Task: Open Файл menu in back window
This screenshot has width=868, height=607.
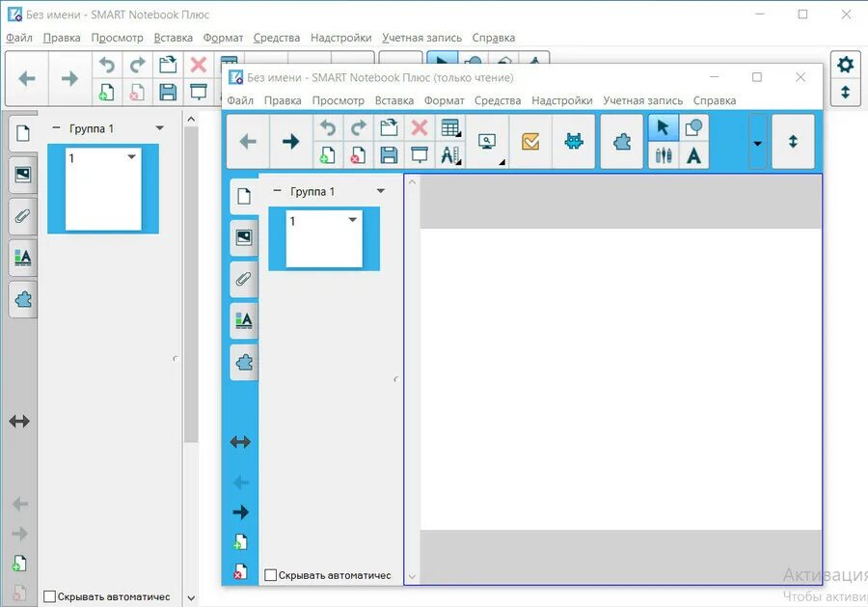Action: (19, 38)
